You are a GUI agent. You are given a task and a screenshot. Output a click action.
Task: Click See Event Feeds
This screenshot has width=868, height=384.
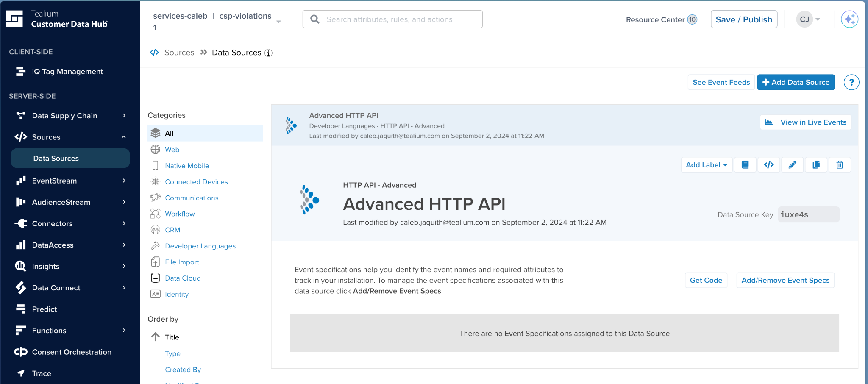721,82
